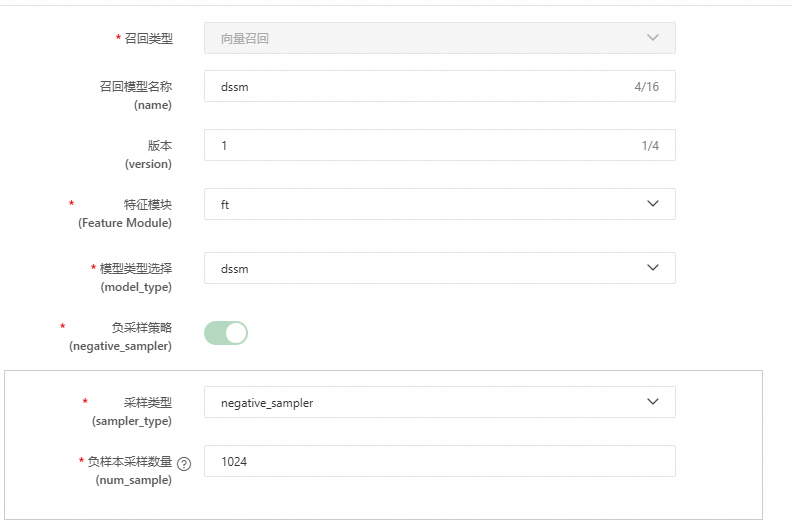Click the chevron arrow of model_type dropdown
The width and height of the screenshot is (792, 528).
[x=653, y=267]
